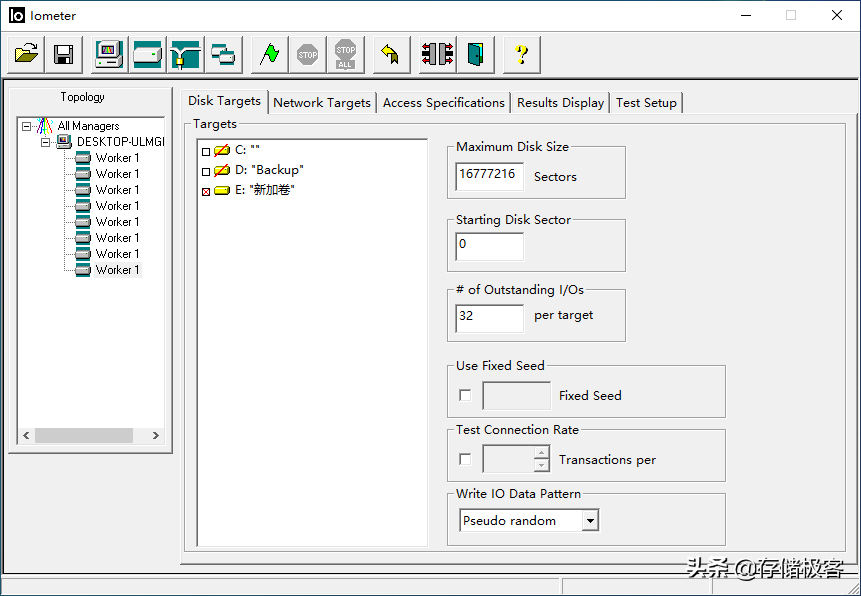Click the DESKTOP-ULMGI computer icon
The width and height of the screenshot is (861, 596).
(64, 142)
